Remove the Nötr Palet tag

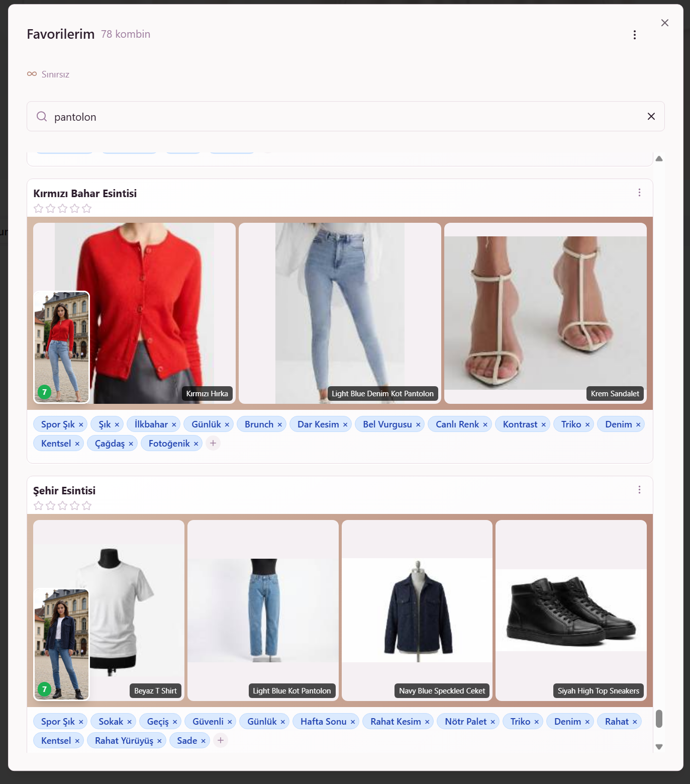tap(493, 722)
